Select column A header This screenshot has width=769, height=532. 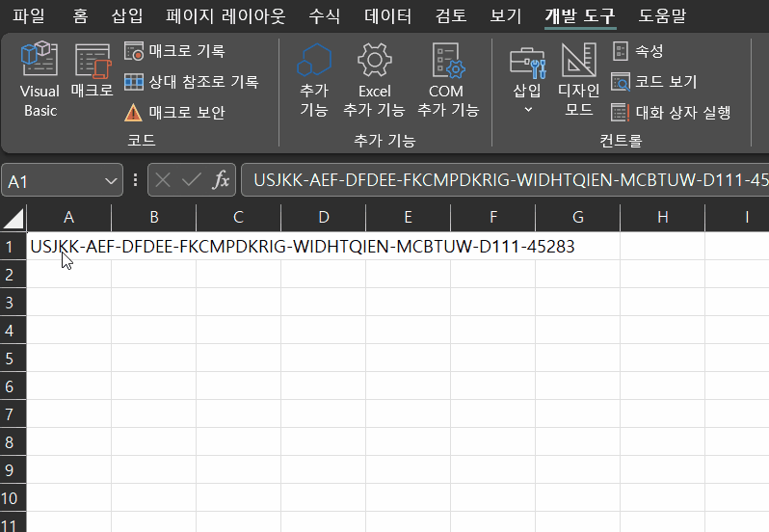point(68,217)
